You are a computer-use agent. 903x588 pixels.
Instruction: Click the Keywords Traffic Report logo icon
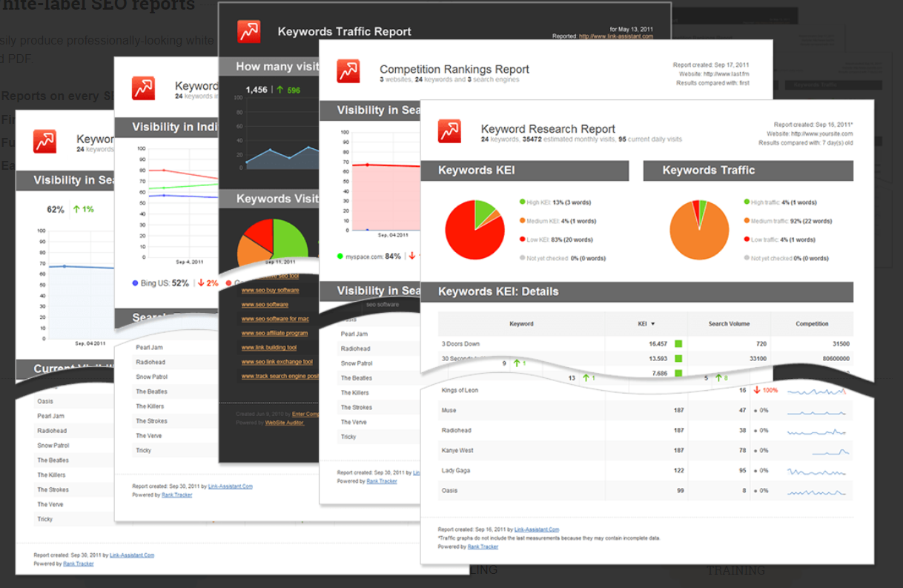click(248, 32)
